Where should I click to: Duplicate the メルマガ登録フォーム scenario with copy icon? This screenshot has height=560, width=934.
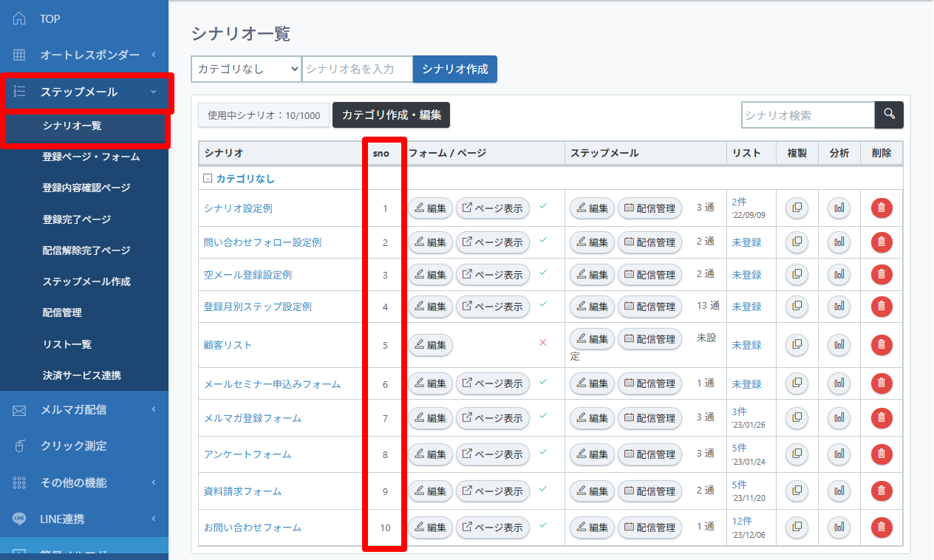tap(797, 418)
